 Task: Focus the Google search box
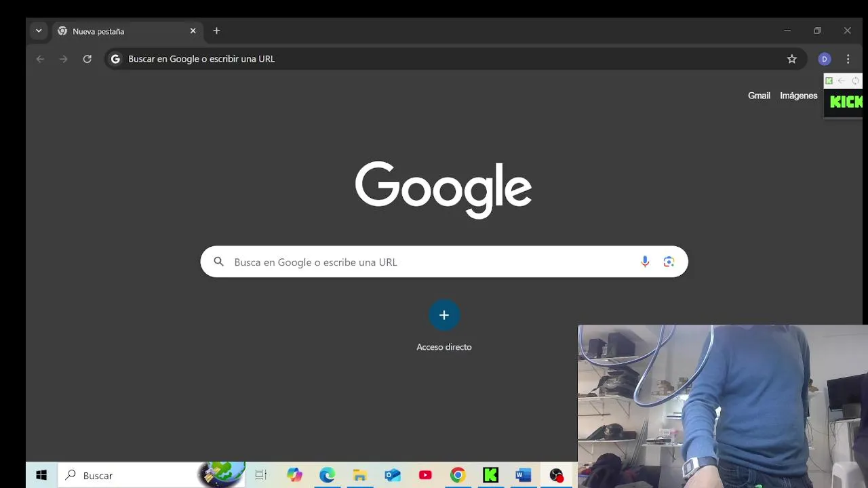tap(444, 262)
